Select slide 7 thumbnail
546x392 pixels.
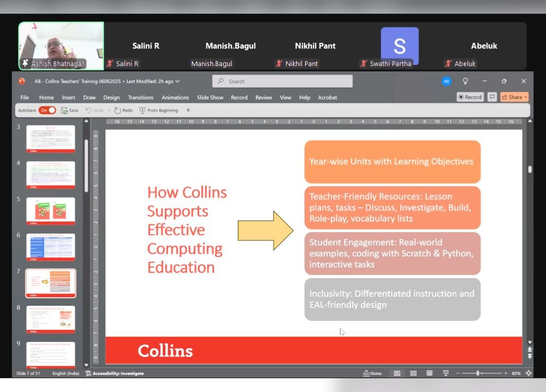51,283
